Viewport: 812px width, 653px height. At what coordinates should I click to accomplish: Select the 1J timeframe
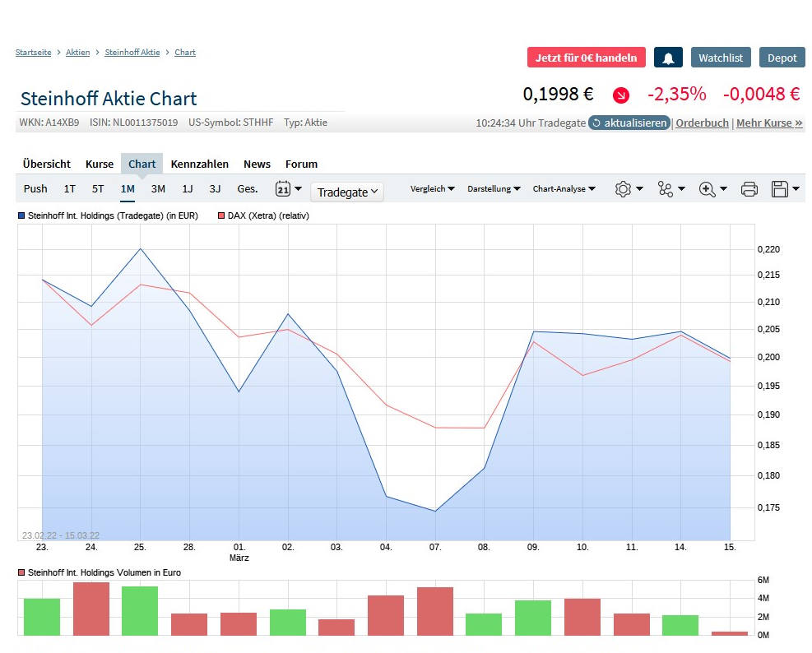click(x=188, y=188)
